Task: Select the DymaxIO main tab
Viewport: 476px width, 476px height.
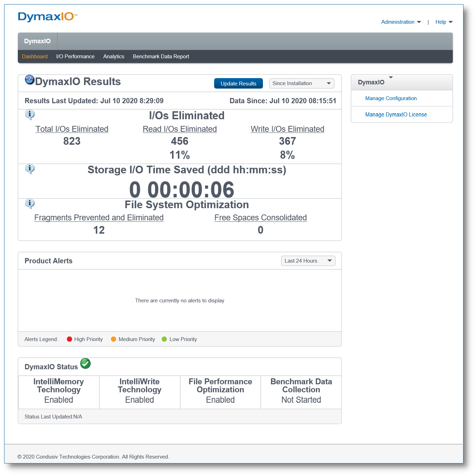Action: [x=37, y=41]
